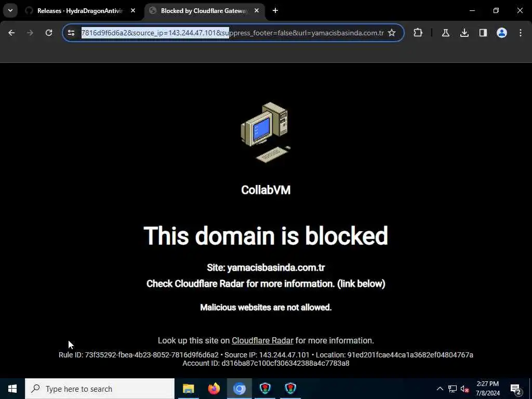Open Firefox from the taskbar

coord(214,389)
